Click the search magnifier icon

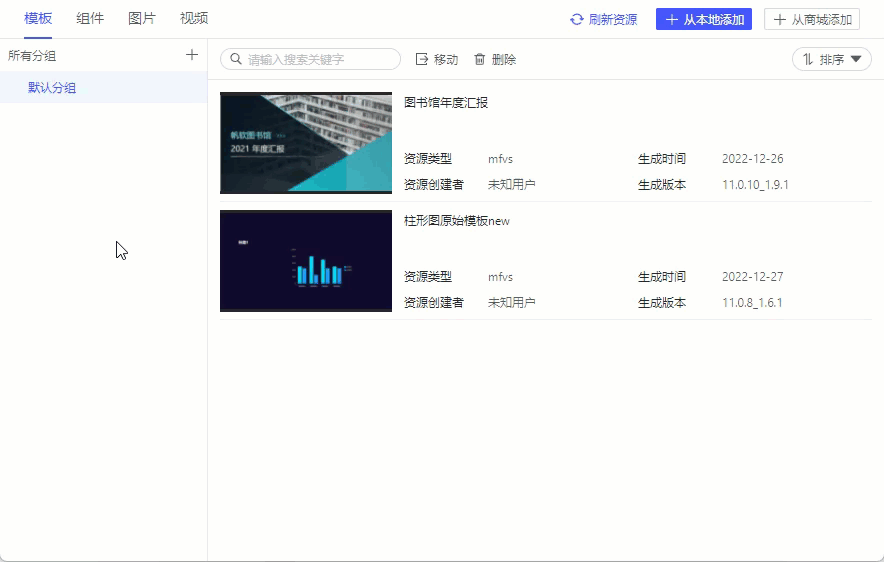(236, 59)
